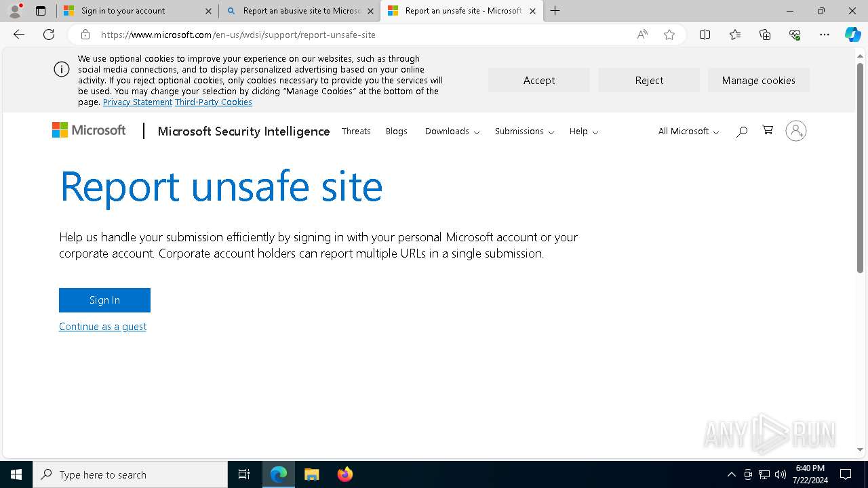The height and width of the screenshot is (488, 868).
Task: Open Settings and more ellipsis menu
Action: click(825, 35)
